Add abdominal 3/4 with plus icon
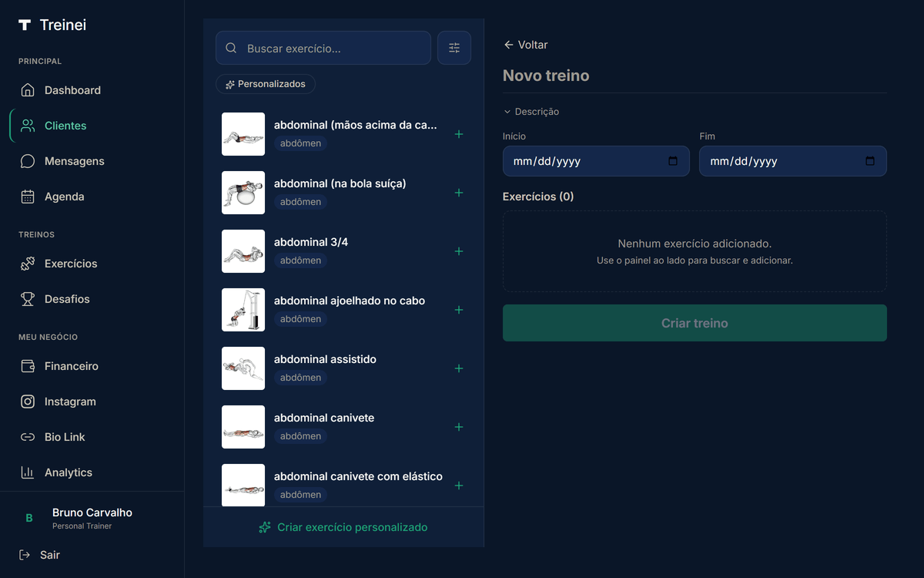The width and height of the screenshot is (924, 578). pyautogui.click(x=459, y=251)
